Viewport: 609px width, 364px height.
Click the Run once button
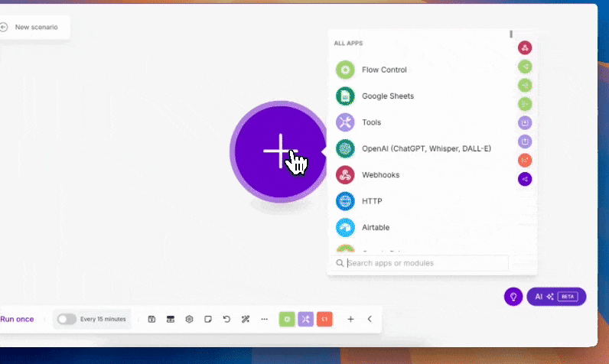pos(17,319)
